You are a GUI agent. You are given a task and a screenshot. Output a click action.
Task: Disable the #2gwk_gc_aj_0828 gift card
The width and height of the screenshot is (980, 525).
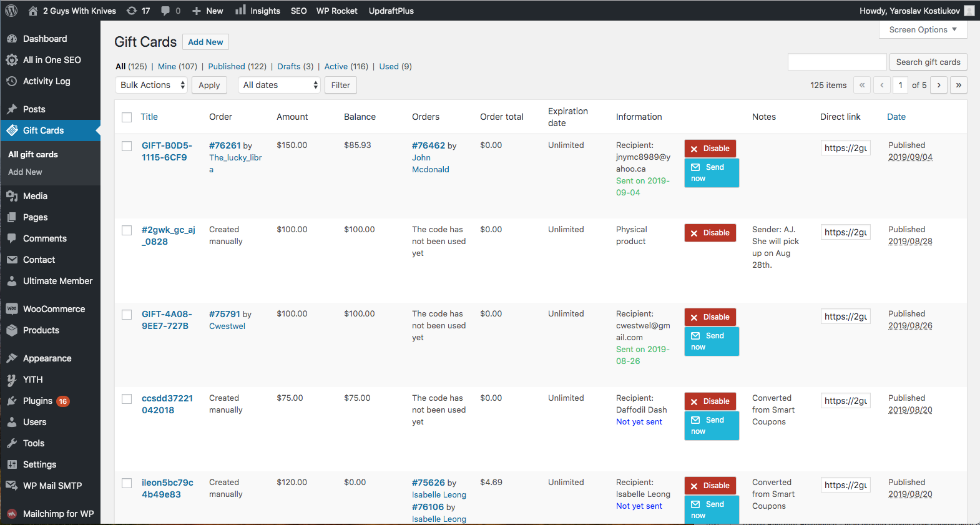click(x=710, y=233)
